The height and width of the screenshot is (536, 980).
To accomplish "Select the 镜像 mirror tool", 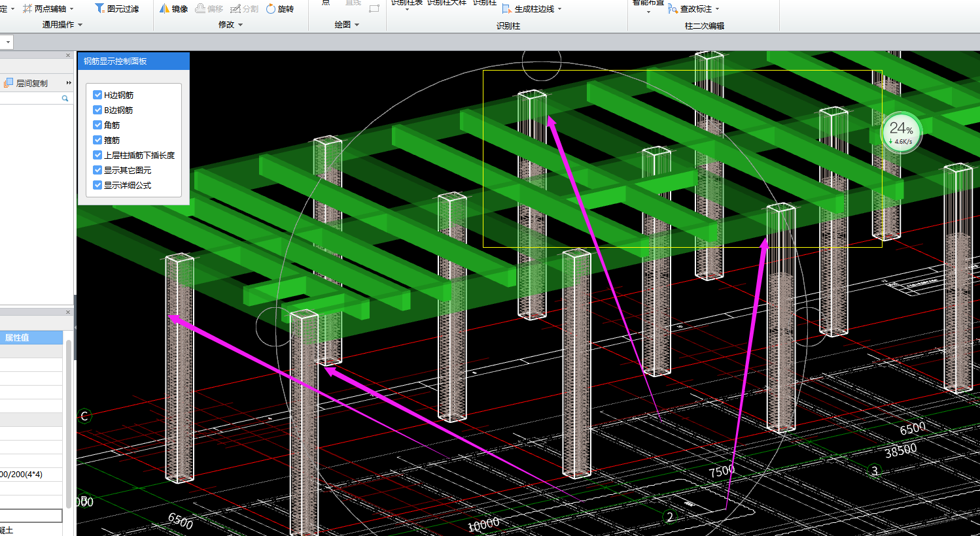I will click(x=174, y=8).
